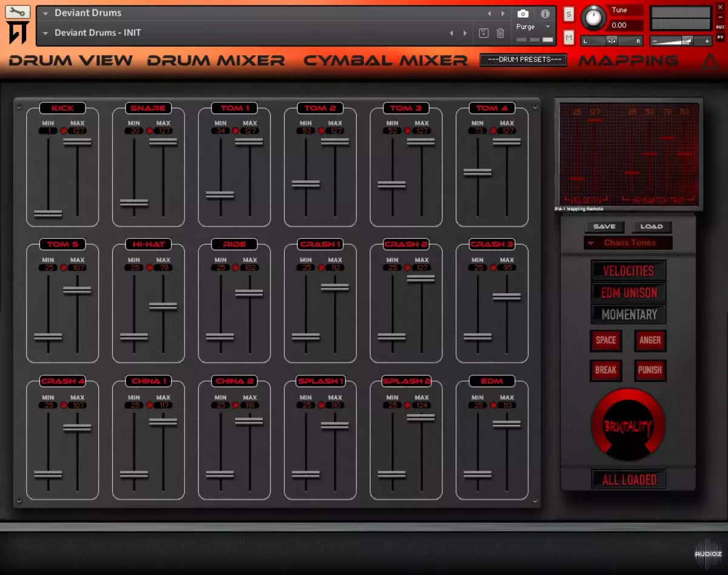Click the China 2 MAX value 118
Image resolution: width=728 pixels, height=575 pixels.
click(x=250, y=405)
